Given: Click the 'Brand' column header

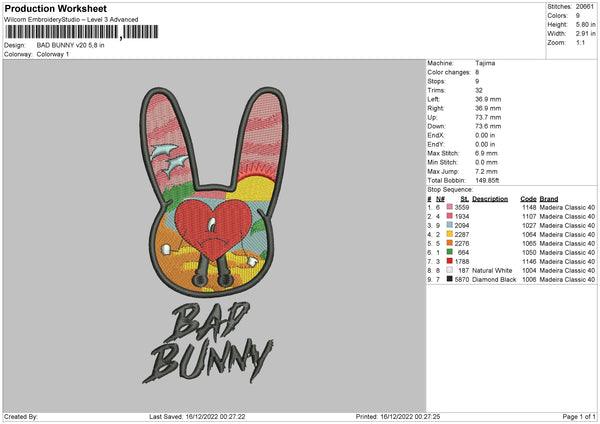Looking at the screenshot, I should 549,199.
